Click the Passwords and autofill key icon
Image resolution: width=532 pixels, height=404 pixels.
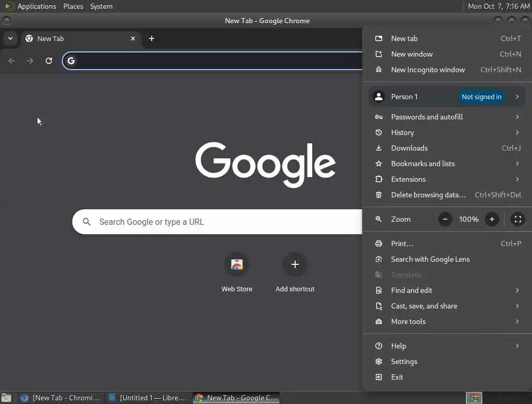(379, 117)
